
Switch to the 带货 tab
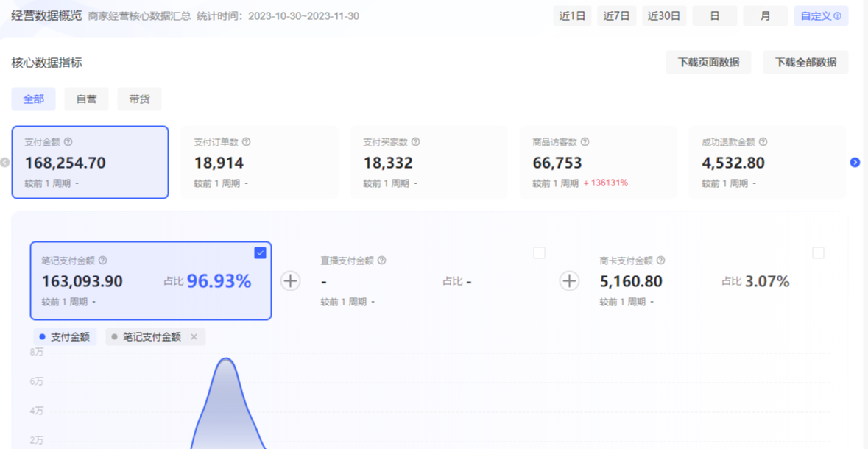pyautogui.click(x=139, y=99)
